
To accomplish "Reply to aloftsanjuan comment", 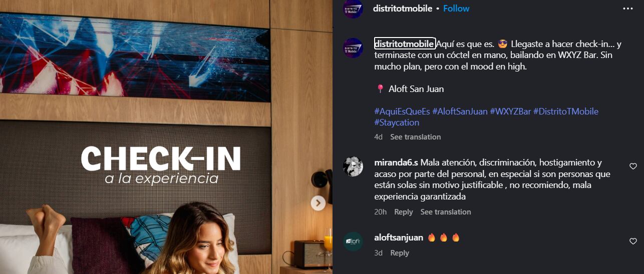I will (400, 253).
